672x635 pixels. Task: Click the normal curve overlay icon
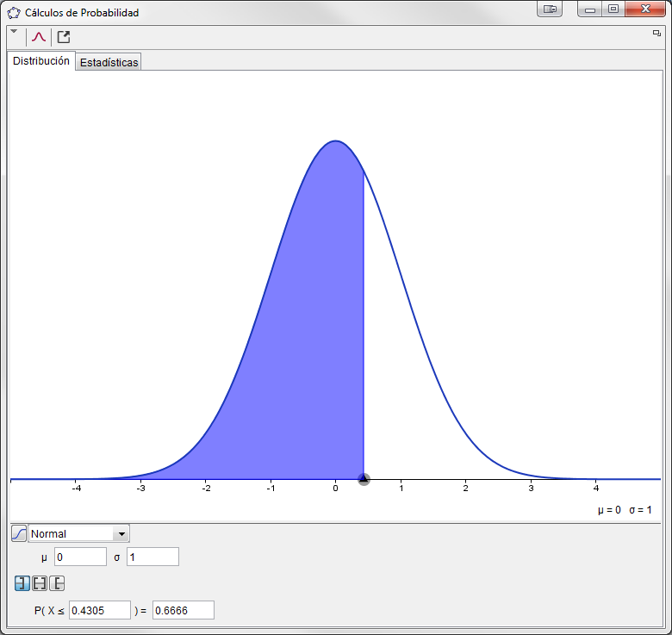38,37
